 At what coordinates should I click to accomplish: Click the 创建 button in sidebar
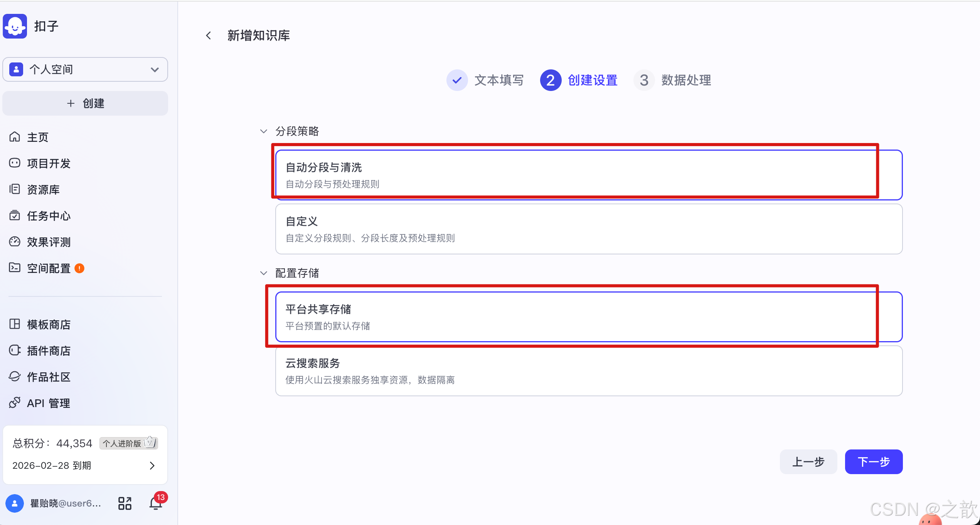pyautogui.click(x=85, y=103)
